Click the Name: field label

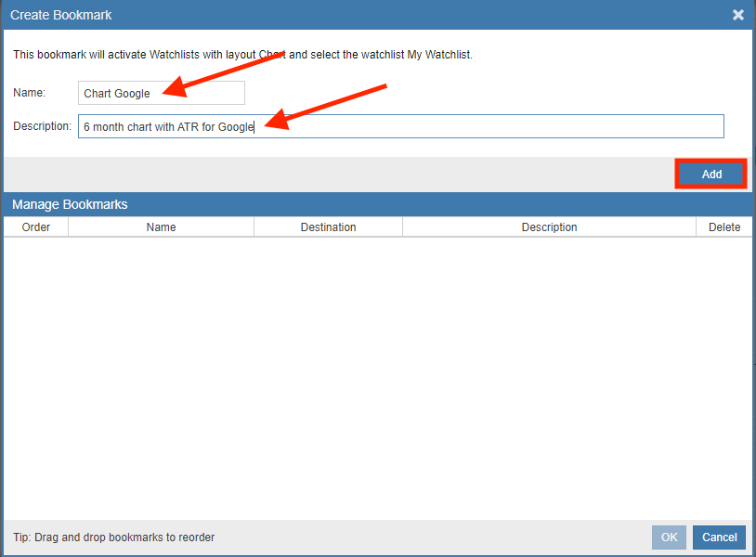tap(30, 93)
